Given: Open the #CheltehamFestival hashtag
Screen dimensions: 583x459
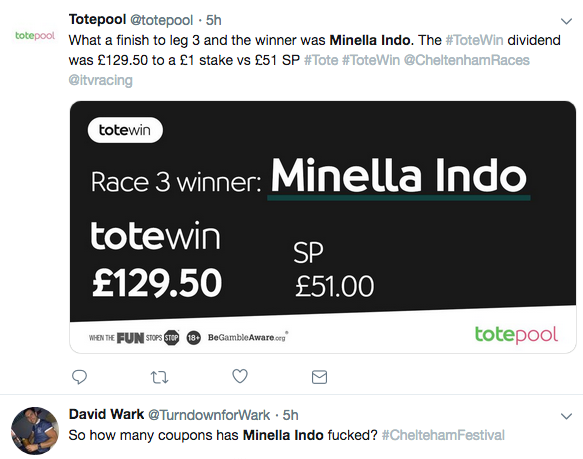Looking at the screenshot, I should pyautogui.click(x=443, y=435).
